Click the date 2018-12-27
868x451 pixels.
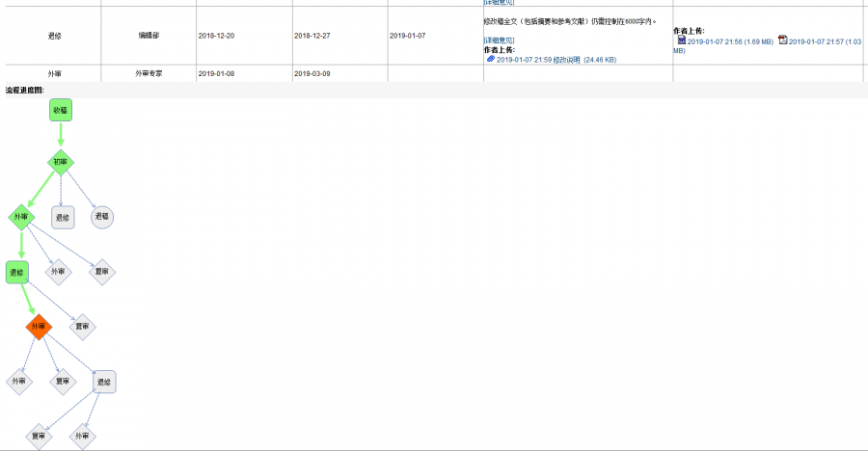click(x=312, y=36)
